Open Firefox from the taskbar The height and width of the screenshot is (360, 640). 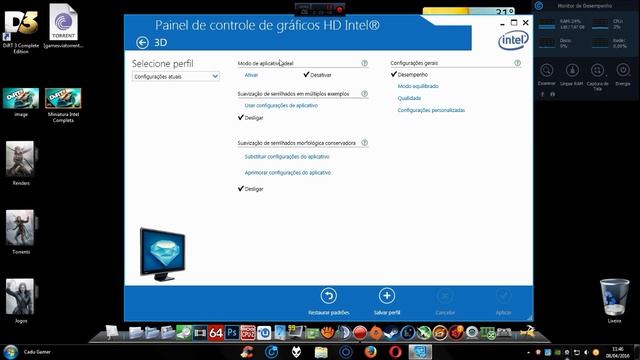(370, 352)
